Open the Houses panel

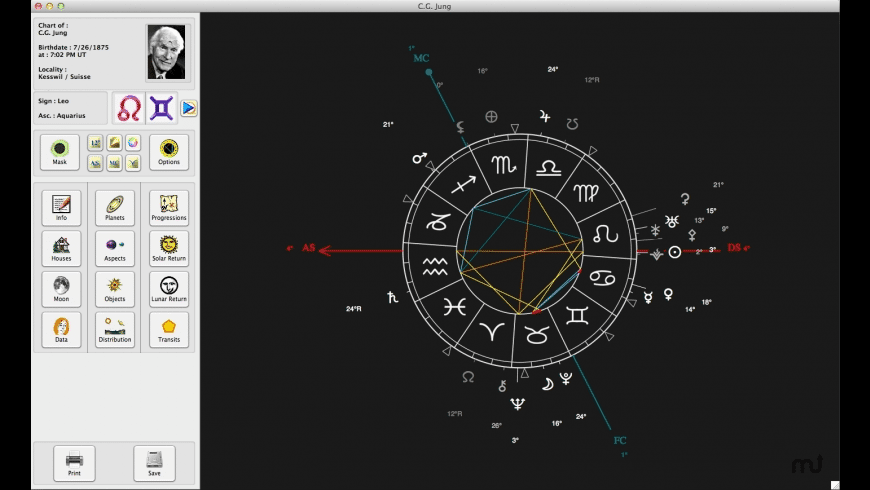61,248
